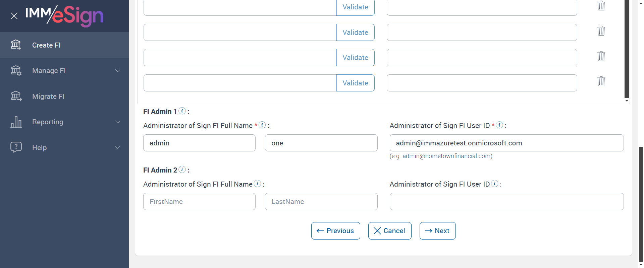This screenshot has height=268, width=644.
Task: Go back with the Previous button
Action: [335, 231]
